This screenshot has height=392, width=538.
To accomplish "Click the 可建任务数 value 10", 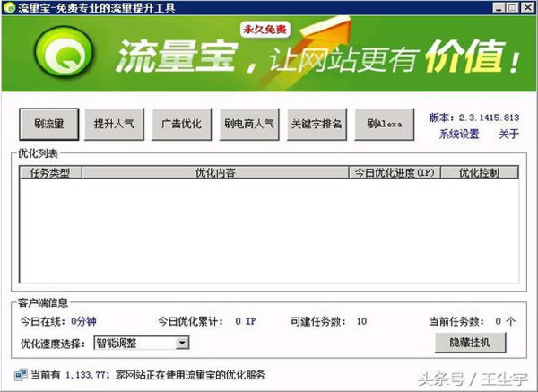I will [x=361, y=322].
